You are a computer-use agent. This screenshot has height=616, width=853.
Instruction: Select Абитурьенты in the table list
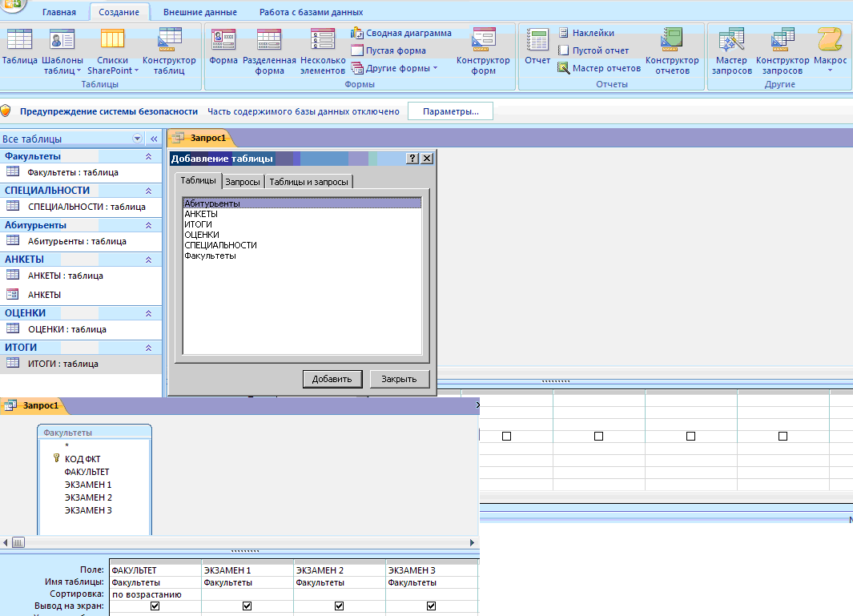tap(302, 203)
